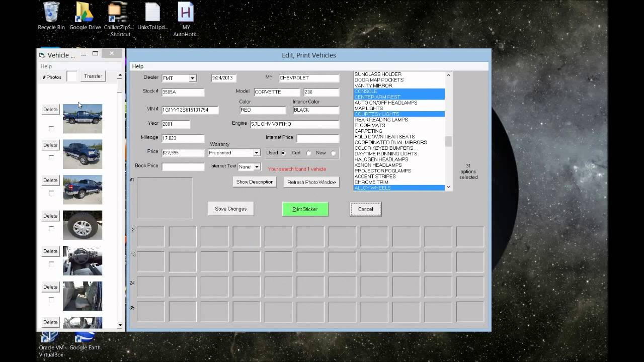The image size is (644, 362).
Task: Click the Mileage field showing 17,823
Action: (183, 138)
